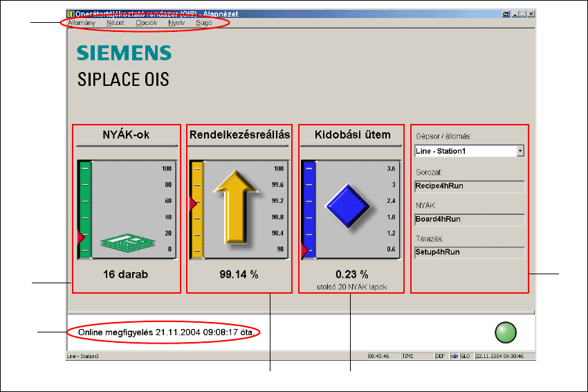This screenshot has width=588, height=392.
Task: Click the red marker on yellow gauge
Action: [193, 204]
